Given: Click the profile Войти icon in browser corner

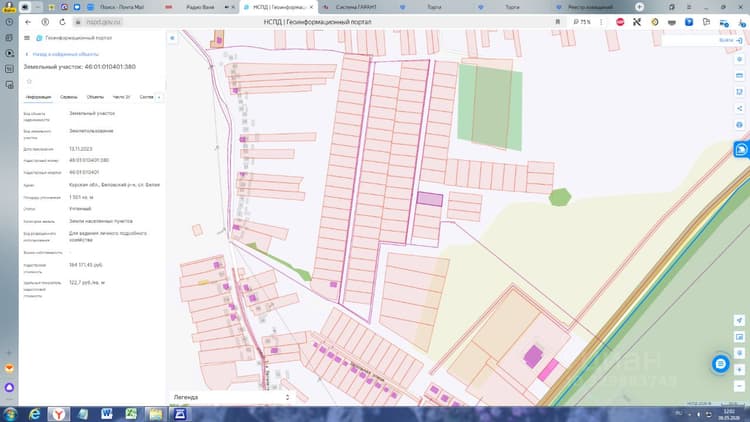Looking at the screenshot, I should [9, 7].
